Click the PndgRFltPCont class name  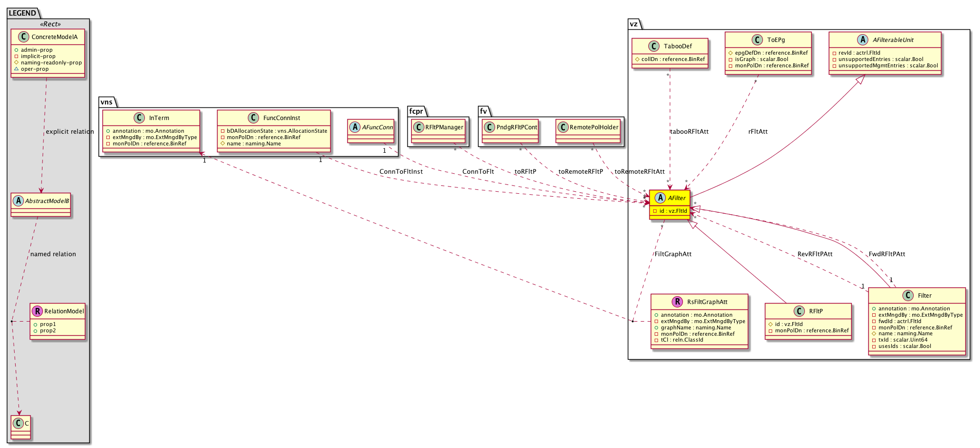click(517, 127)
